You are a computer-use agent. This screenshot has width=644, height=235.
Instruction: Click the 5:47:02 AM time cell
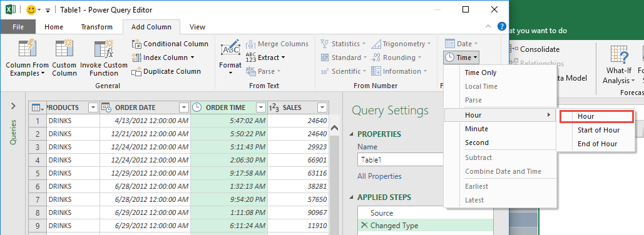(x=229, y=121)
